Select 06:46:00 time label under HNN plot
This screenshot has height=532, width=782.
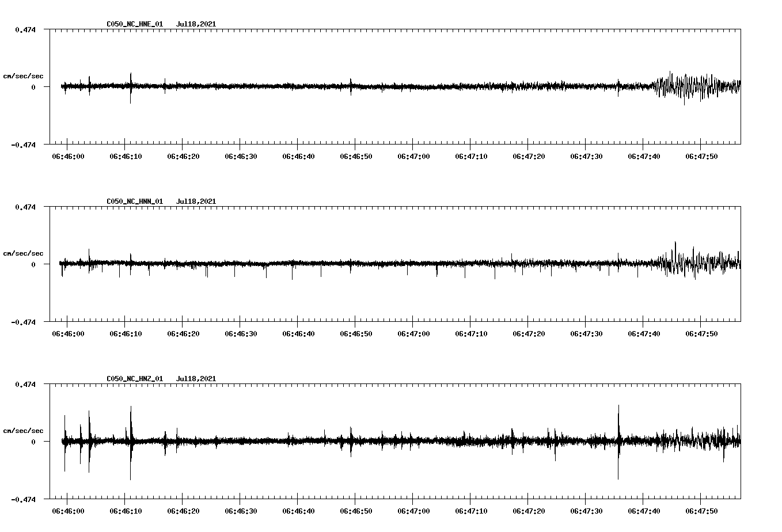click(68, 334)
